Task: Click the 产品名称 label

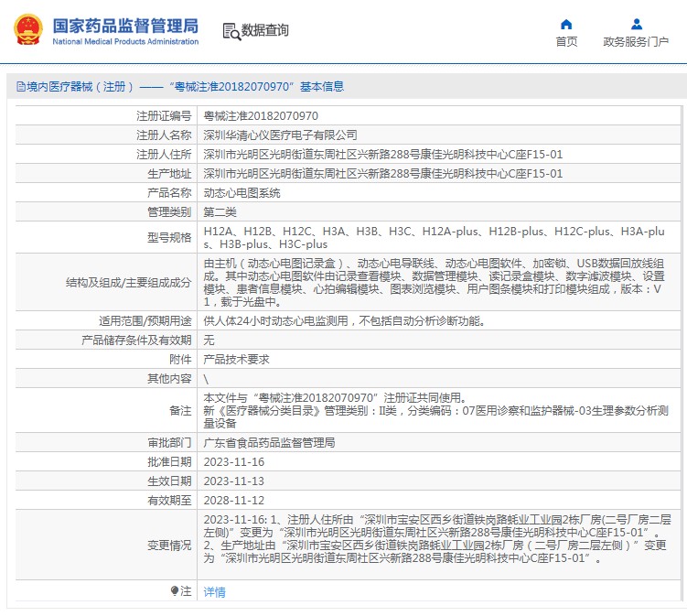Action: coord(169,193)
